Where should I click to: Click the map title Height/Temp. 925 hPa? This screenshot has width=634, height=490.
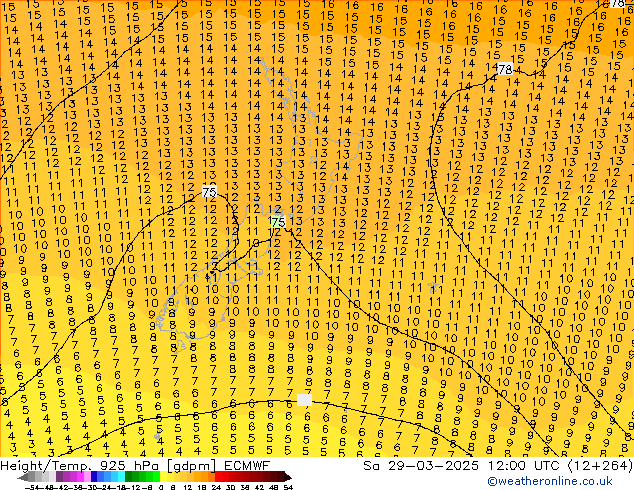click(81, 465)
